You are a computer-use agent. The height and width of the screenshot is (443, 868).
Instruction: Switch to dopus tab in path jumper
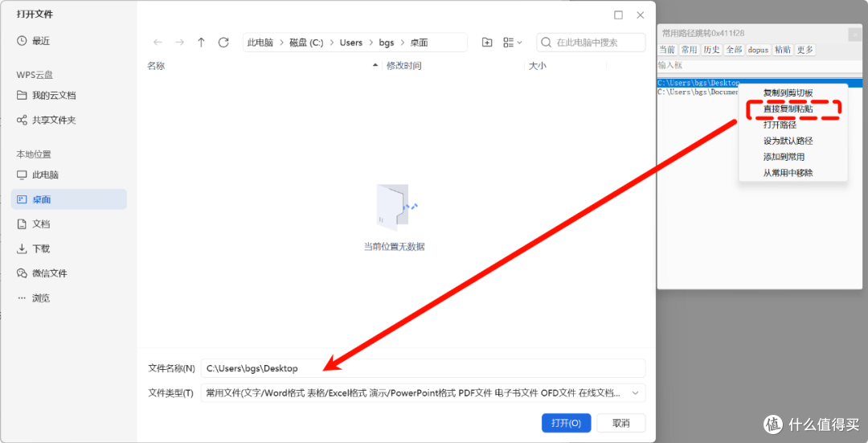click(759, 50)
